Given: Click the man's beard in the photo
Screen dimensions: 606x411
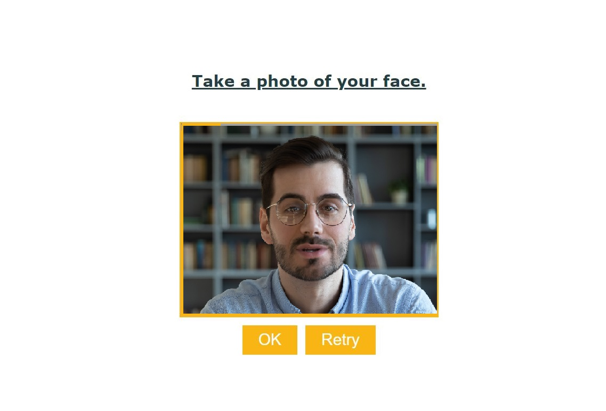Looking at the screenshot, I should click(311, 259).
